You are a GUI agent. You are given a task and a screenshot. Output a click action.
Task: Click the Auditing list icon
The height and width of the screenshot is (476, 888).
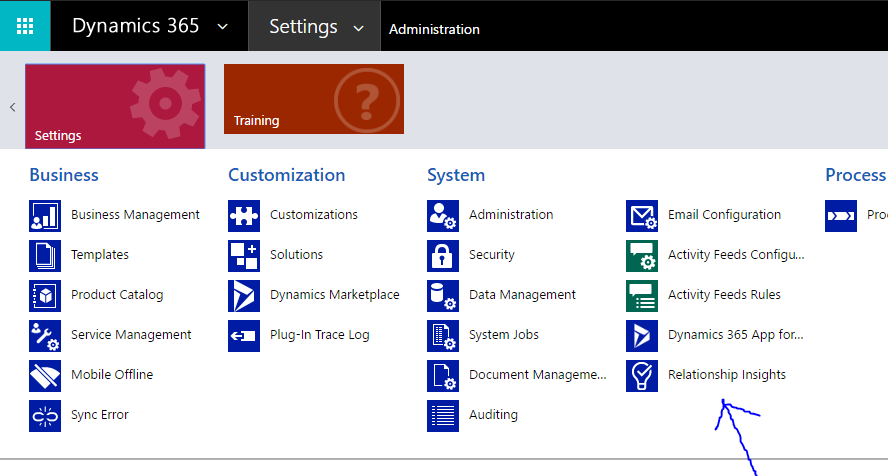pyautogui.click(x=443, y=415)
